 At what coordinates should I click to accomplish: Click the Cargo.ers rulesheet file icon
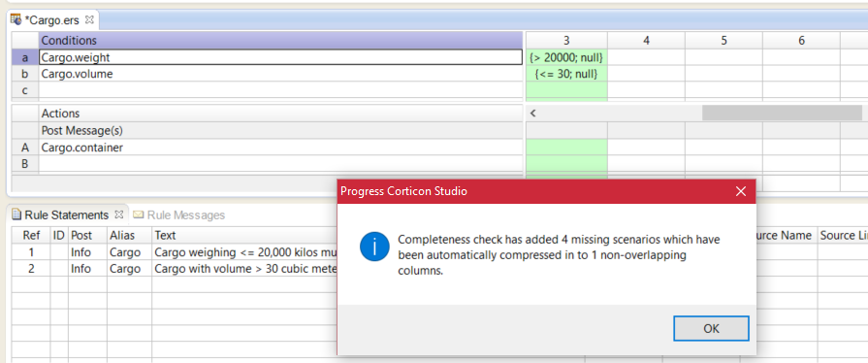(x=16, y=20)
